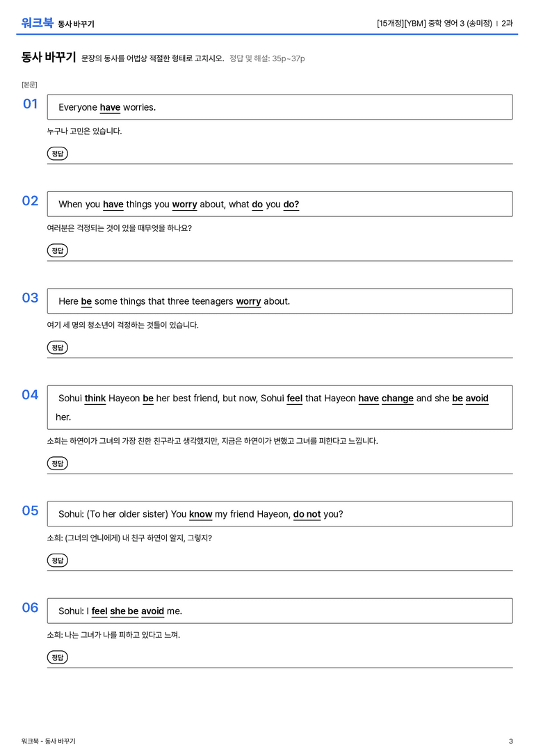This screenshot has height=756, width=534.
Task: Click the underlined 'be' in sentence 03
Action: pyautogui.click(x=86, y=301)
